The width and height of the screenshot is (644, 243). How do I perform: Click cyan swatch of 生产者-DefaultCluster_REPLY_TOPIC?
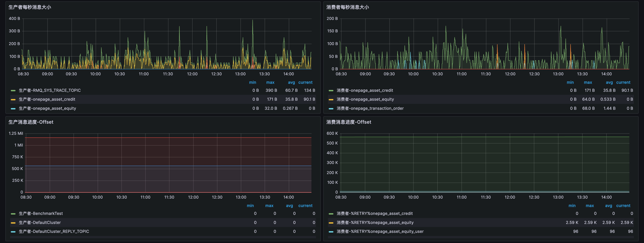click(13, 232)
